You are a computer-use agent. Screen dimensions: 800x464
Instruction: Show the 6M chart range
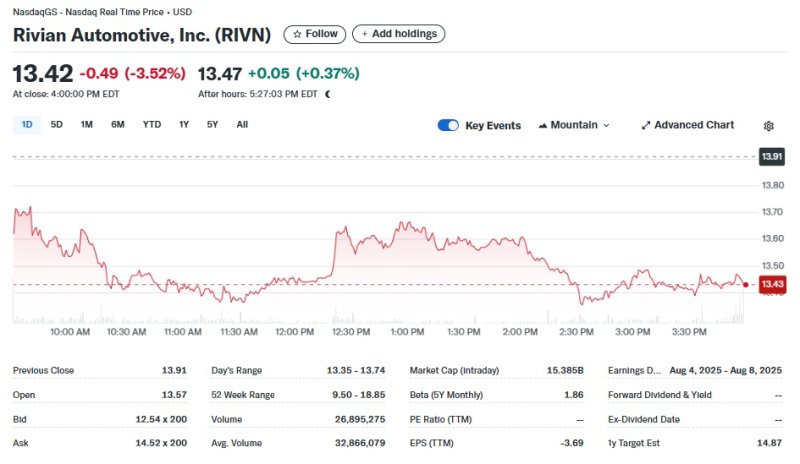[x=118, y=125]
